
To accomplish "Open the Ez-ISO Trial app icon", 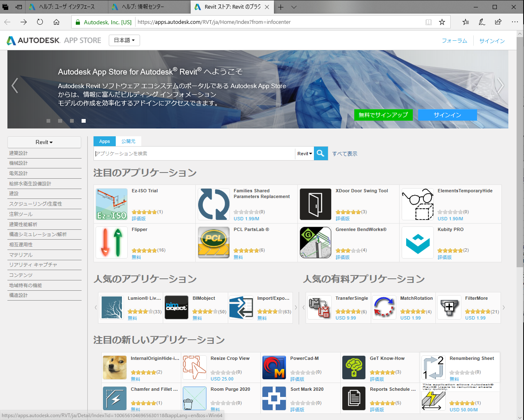I will 112,204.
